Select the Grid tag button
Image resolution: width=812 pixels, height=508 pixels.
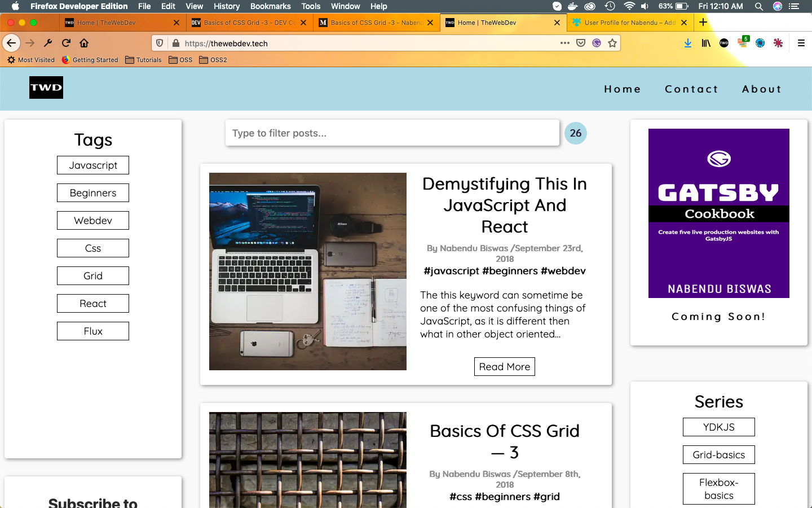point(93,276)
